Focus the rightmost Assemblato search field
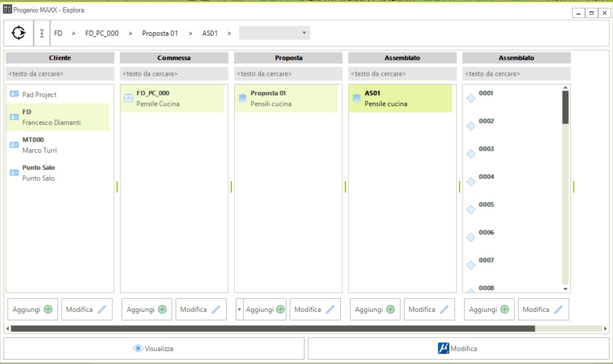Viewport: 613px width, 364px height. click(517, 74)
